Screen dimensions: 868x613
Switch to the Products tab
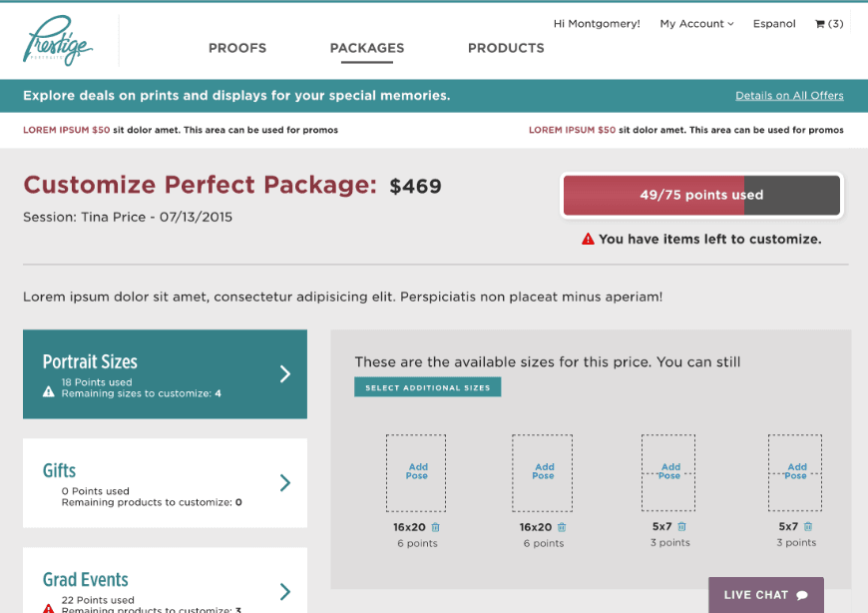[506, 48]
